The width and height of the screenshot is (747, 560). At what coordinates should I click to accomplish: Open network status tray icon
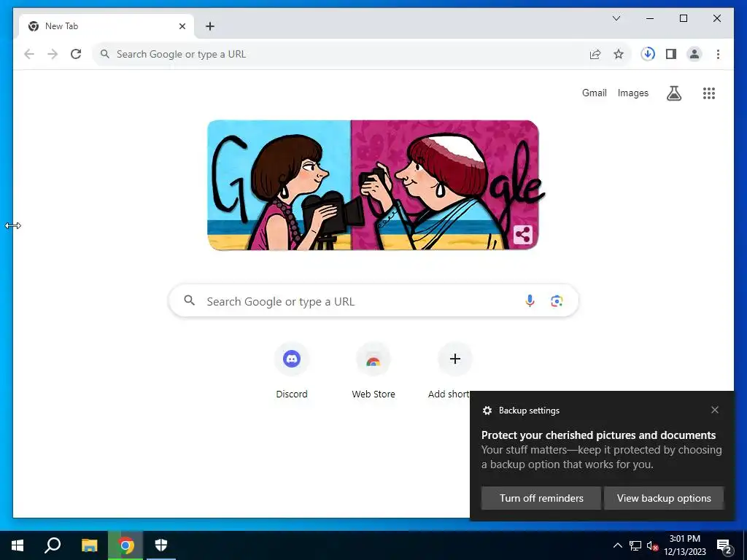click(x=635, y=545)
